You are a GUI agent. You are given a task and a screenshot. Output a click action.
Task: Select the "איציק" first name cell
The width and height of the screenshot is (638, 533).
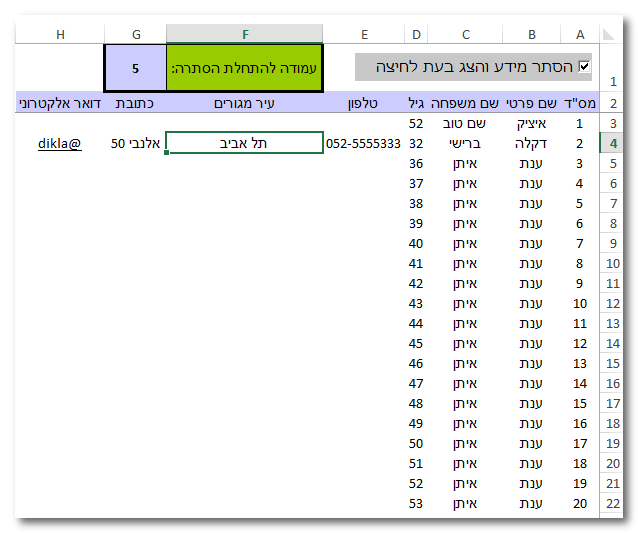click(x=531, y=123)
